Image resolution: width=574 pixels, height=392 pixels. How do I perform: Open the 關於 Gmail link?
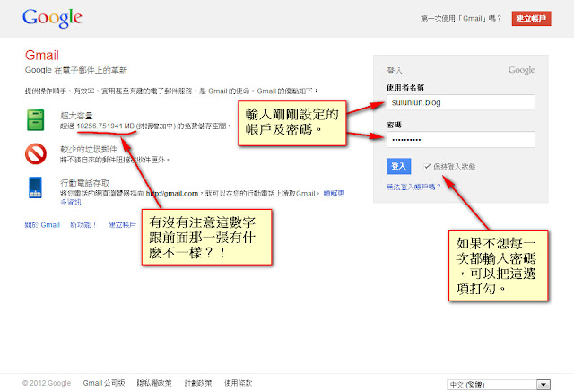click(42, 225)
